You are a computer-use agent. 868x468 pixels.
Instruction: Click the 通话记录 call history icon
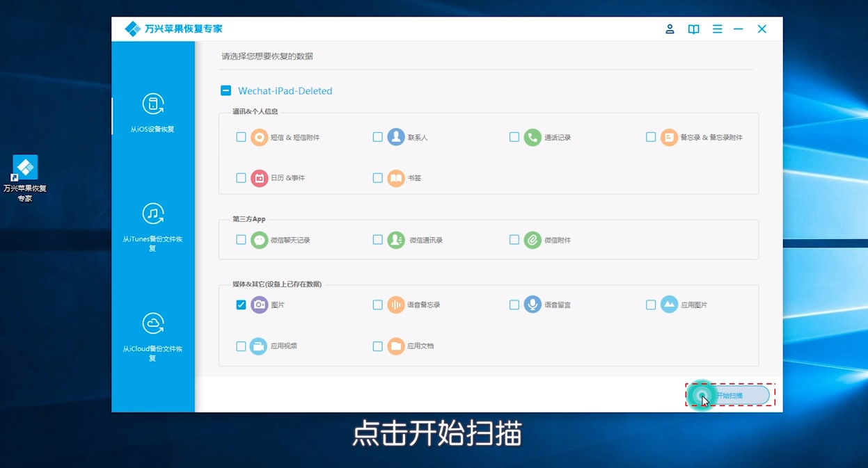[531, 137]
